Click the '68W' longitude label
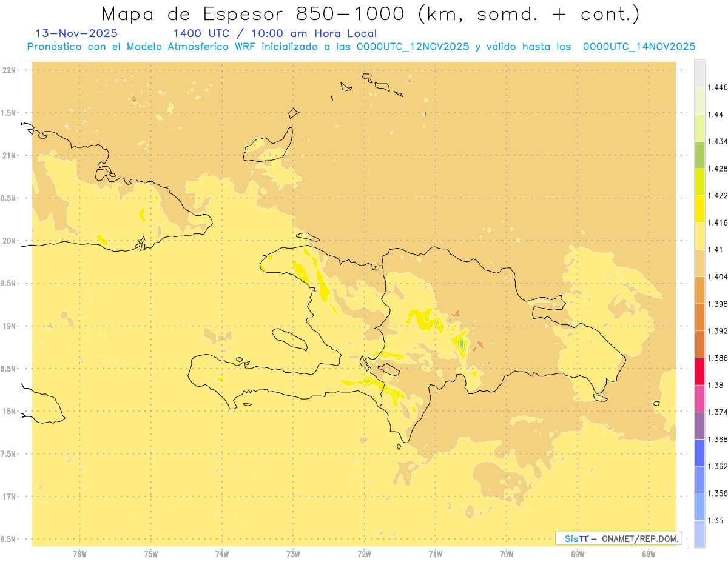 tap(649, 555)
